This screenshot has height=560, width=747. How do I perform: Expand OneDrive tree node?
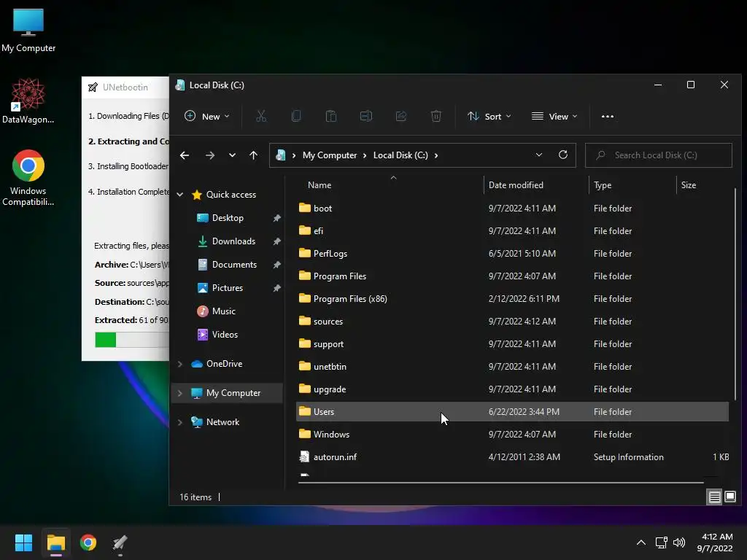click(179, 364)
